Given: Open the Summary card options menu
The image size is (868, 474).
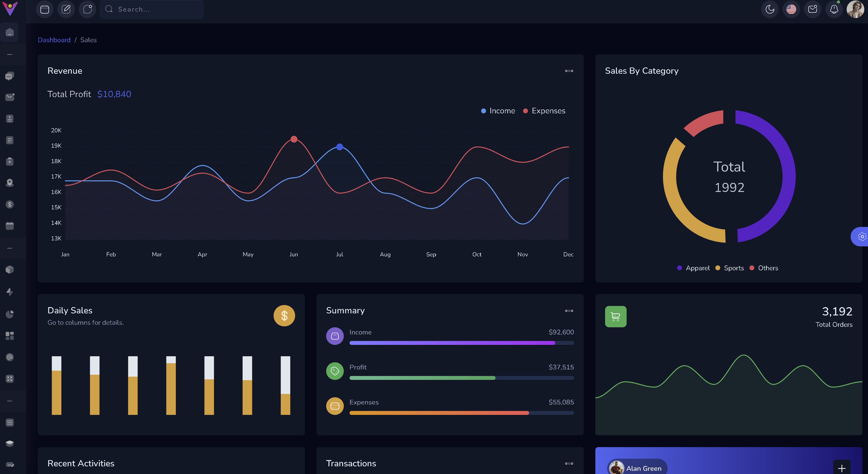Looking at the screenshot, I should pos(569,311).
